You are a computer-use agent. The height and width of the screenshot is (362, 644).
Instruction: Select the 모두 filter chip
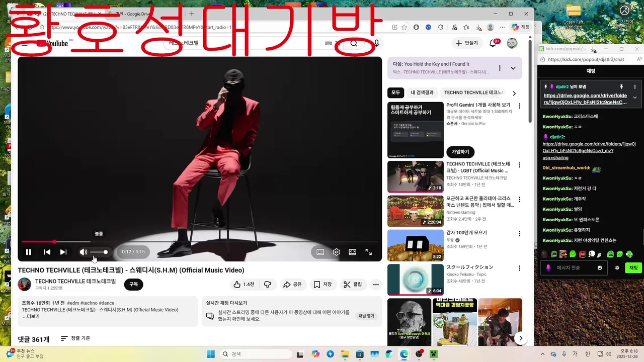click(396, 93)
